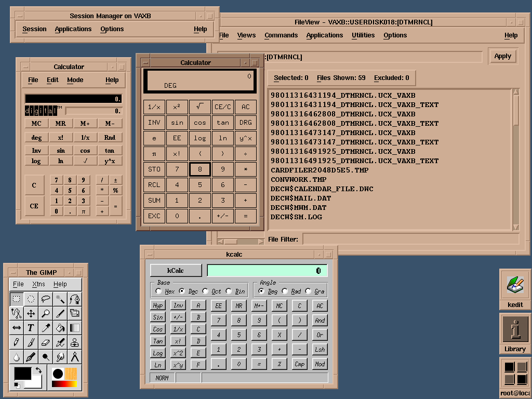532x399 pixels.
Task: Click the File Filter input field
Action: 410,239
